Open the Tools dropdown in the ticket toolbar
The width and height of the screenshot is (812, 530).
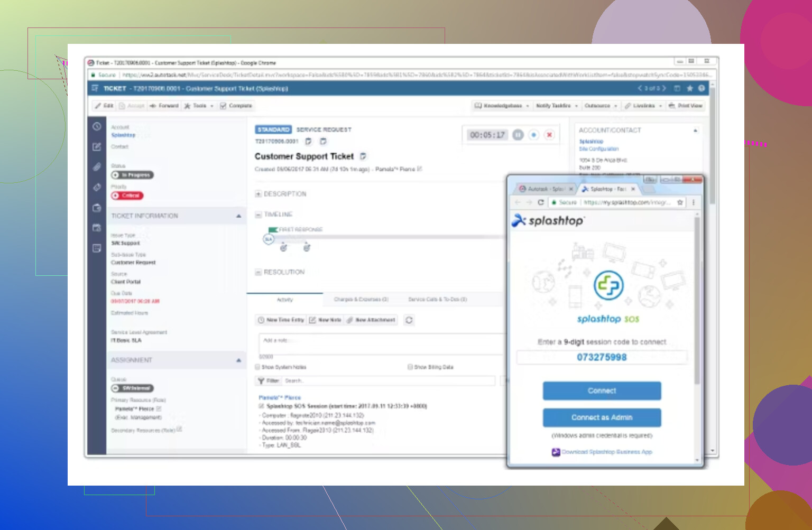point(199,106)
